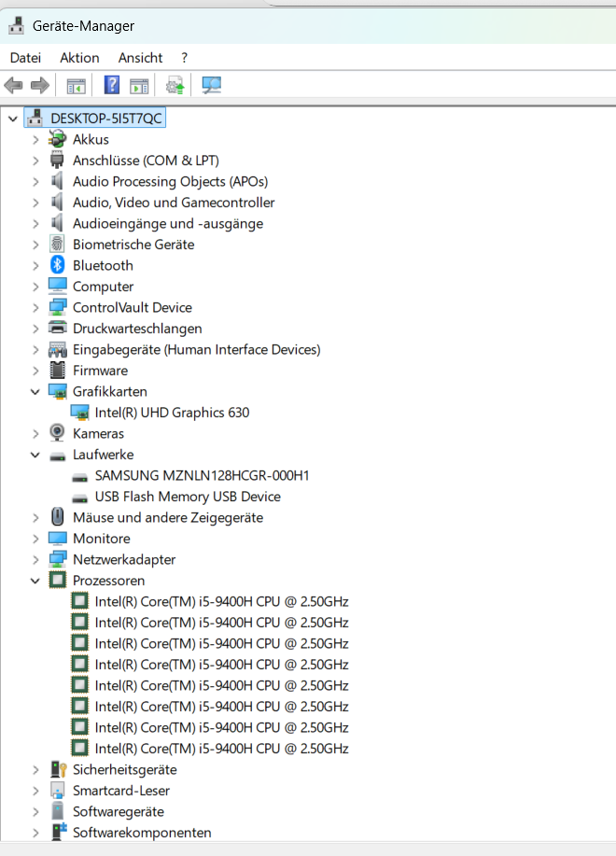616x856 pixels.
Task: Expand the Monitore category
Action: 35,539
